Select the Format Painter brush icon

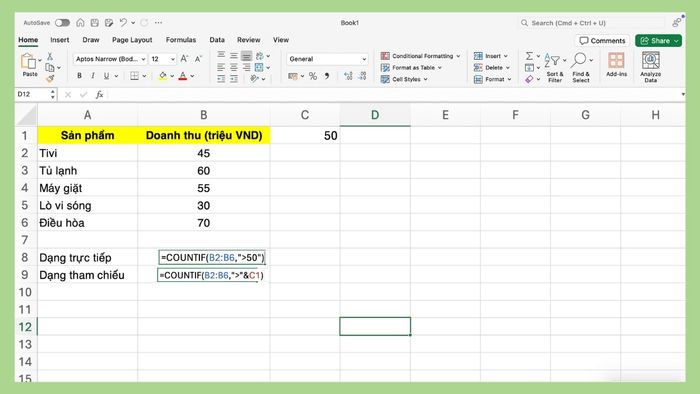50,79
